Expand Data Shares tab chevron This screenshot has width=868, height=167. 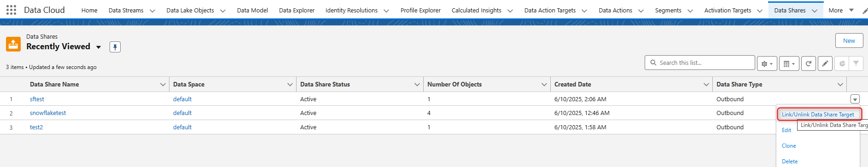pos(815,11)
